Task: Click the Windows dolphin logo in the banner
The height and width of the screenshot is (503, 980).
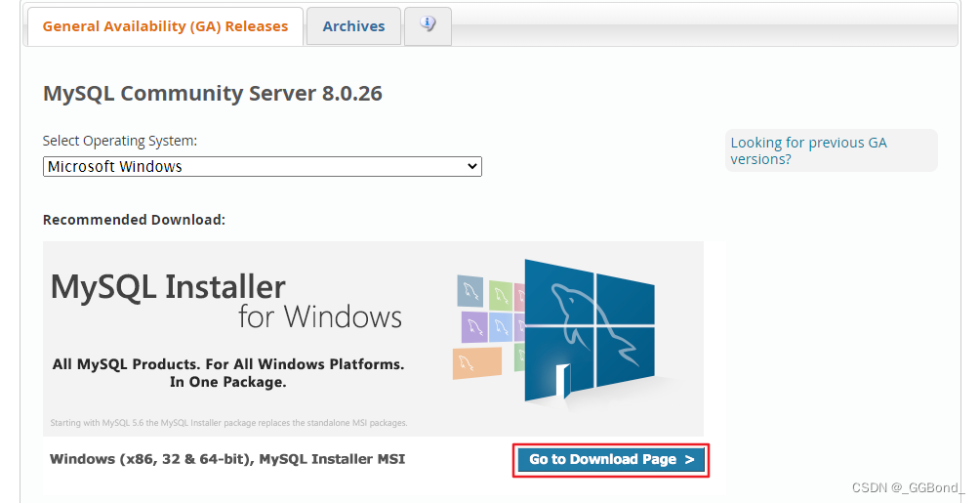Action: click(590, 330)
